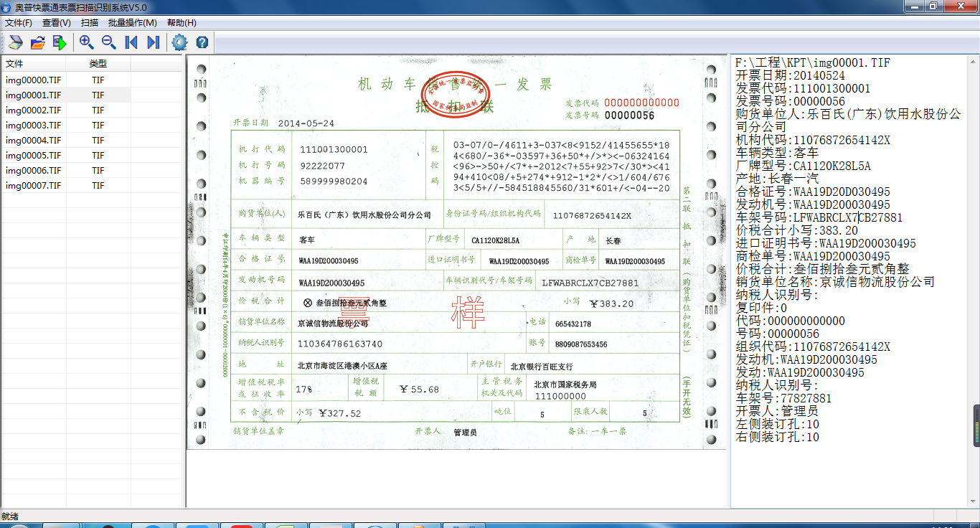Click the result line 产地:长春一汽
The width and height of the screenshot is (980, 528).
[777, 179]
